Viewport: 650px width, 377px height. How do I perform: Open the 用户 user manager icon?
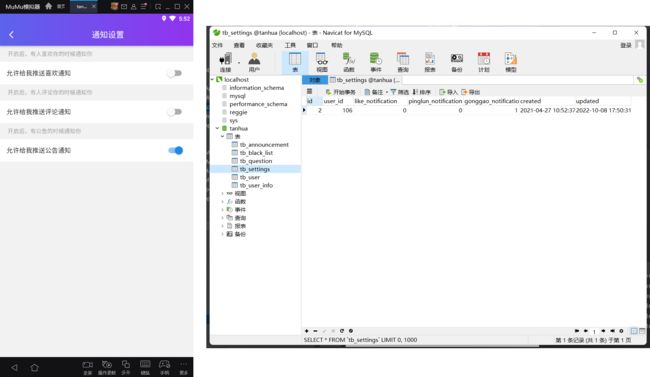[x=254, y=62]
